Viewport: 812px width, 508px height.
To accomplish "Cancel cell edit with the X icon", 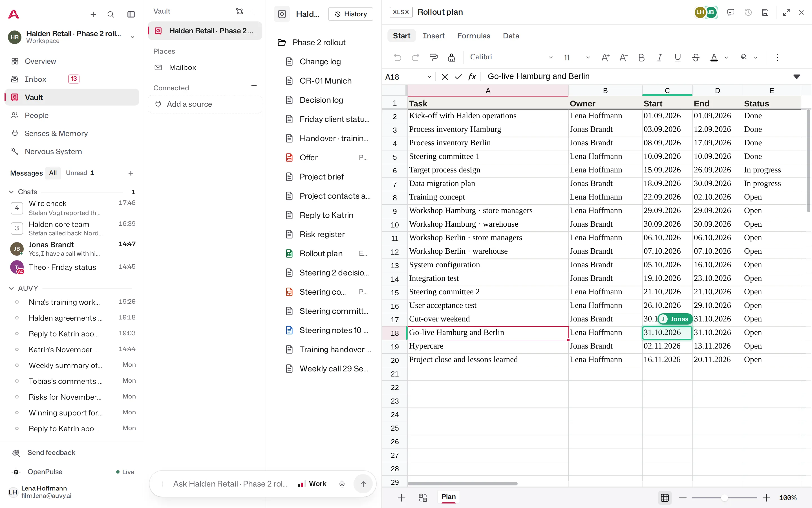I will [x=445, y=77].
